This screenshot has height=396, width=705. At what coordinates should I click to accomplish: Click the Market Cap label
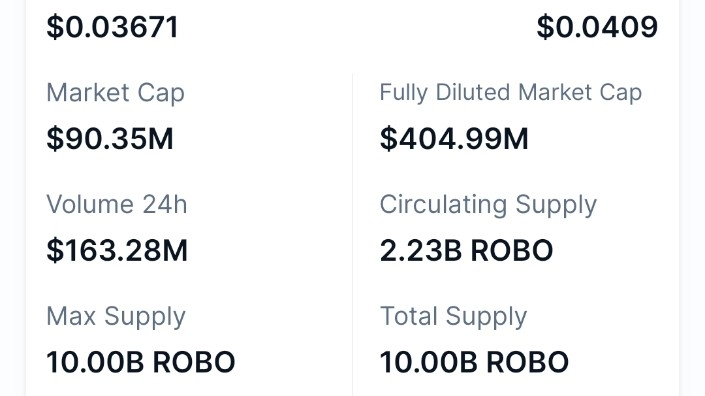tap(116, 93)
